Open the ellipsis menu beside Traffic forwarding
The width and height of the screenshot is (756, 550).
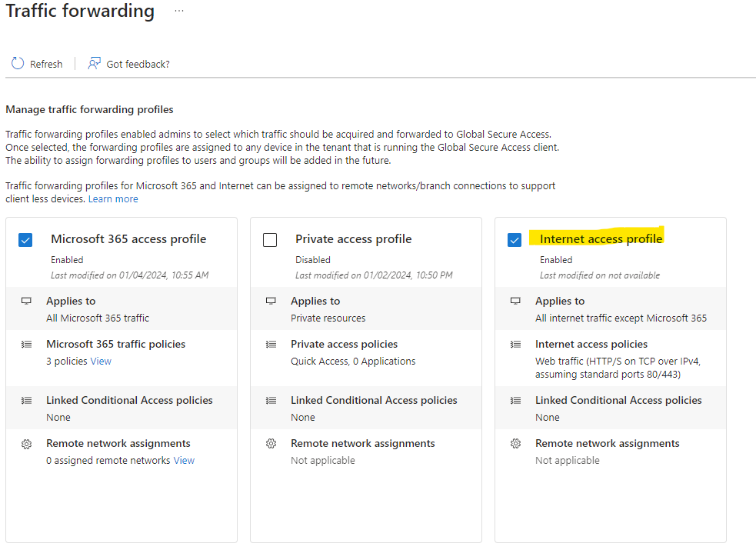[x=179, y=11]
